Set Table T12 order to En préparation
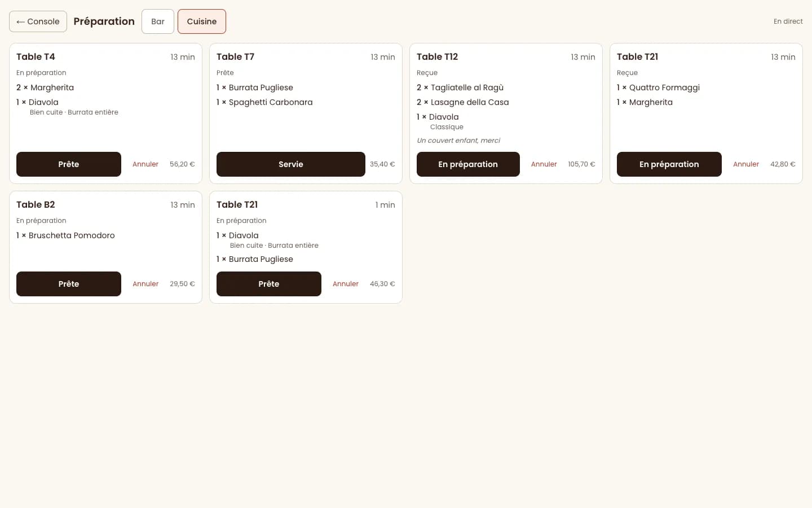The height and width of the screenshot is (508, 812). 468,164
